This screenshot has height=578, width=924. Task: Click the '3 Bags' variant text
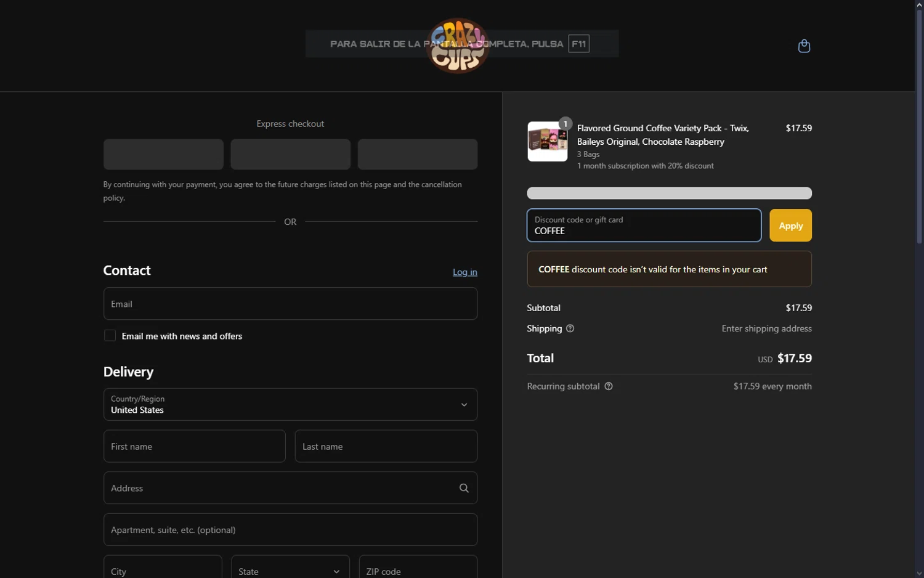[x=588, y=154]
